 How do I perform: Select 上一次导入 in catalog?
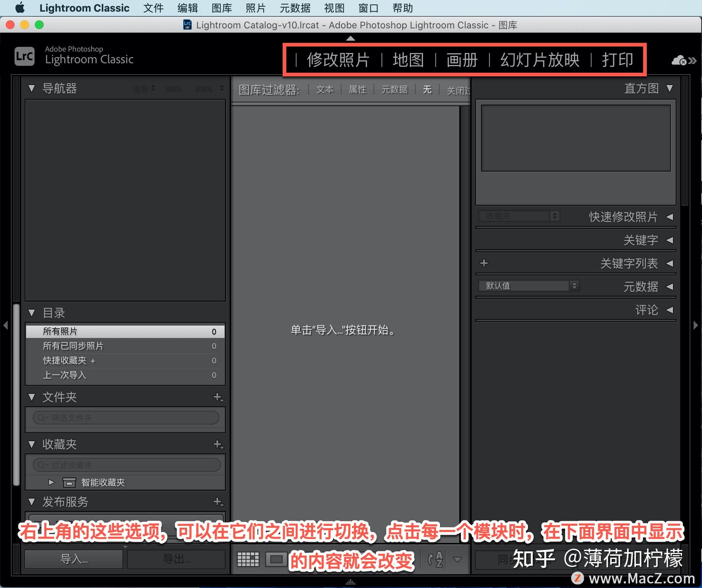(125, 375)
